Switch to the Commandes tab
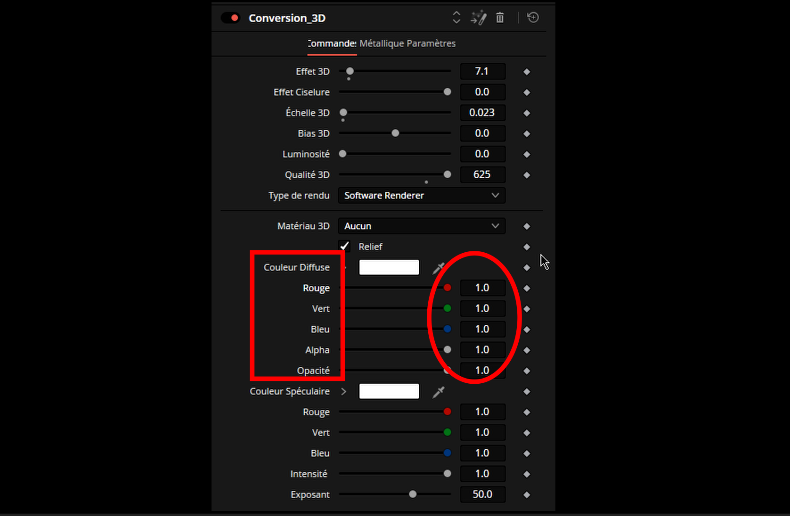This screenshot has width=790, height=516. click(331, 44)
